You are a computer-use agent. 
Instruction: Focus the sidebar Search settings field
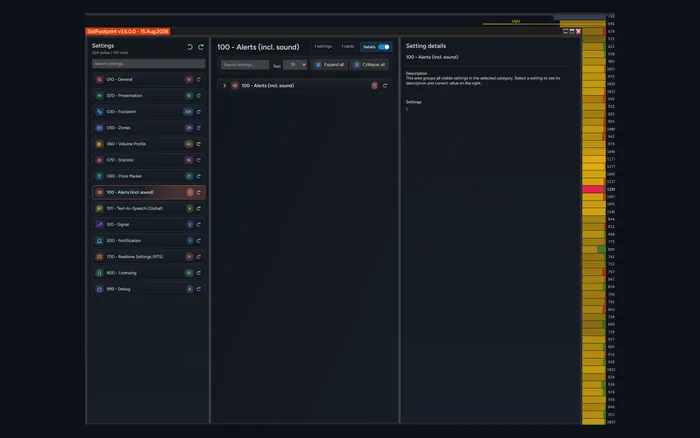coord(149,64)
